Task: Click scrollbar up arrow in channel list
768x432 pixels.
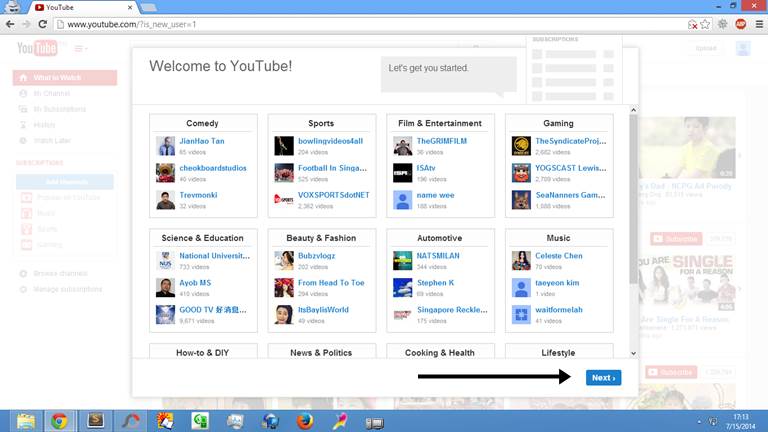Action: 633,110
